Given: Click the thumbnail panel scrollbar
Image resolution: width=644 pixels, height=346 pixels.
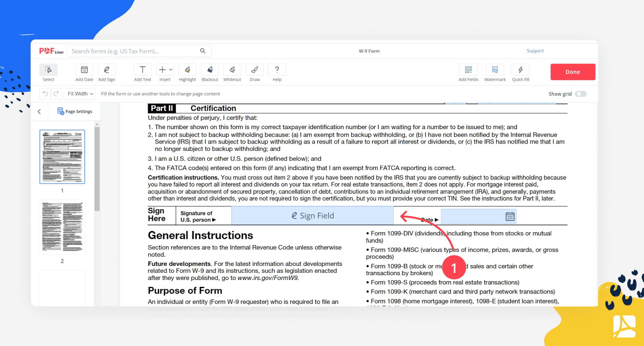Looking at the screenshot, I should pos(97,169).
